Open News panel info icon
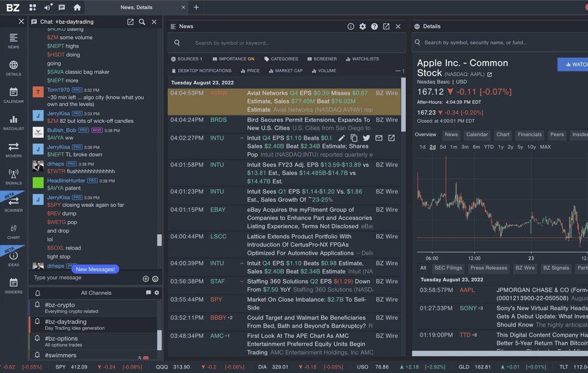 (350, 26)
